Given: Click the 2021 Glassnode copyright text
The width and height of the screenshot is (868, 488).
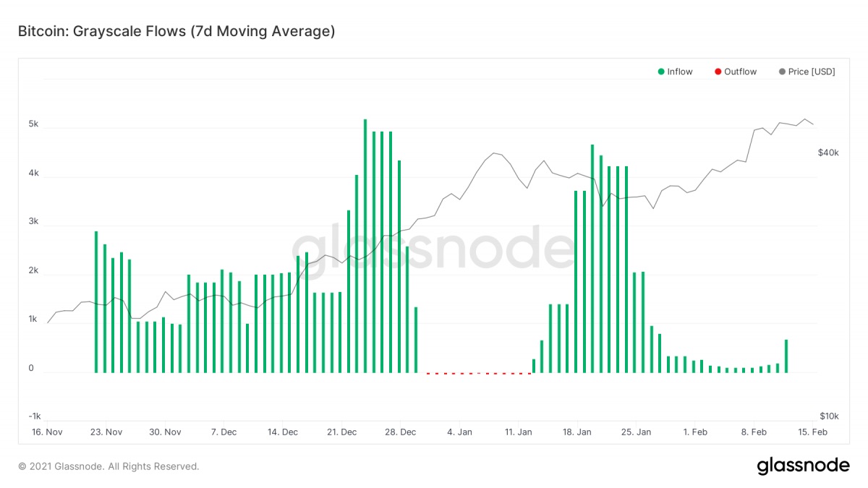Looking at the screenshot, I should 109,466.
